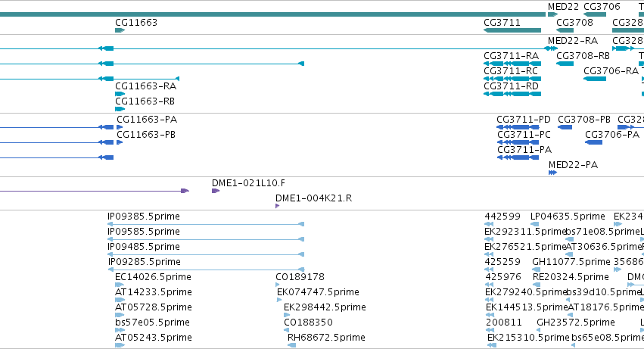The width and height of the screenshot is (644, 349).
Task: Click the CG3711-PD protein label
Action: 524,120
